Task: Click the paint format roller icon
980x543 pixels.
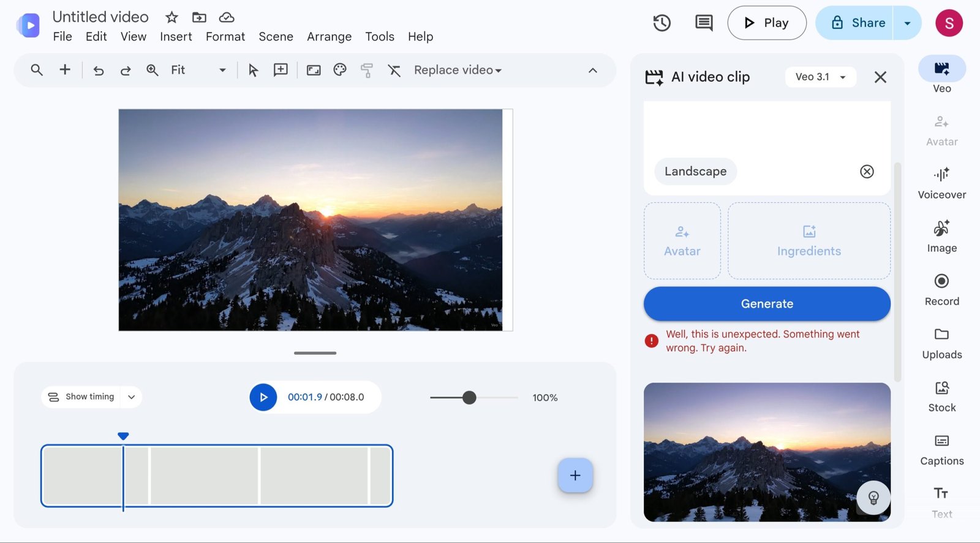Action: pyautogui.click(x=367, y=70)
